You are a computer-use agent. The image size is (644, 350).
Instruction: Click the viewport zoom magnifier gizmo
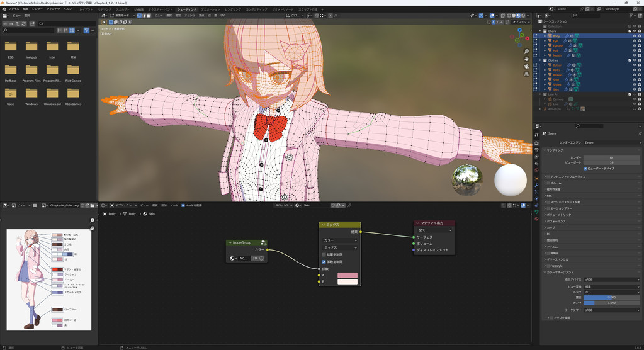[526, 52]
